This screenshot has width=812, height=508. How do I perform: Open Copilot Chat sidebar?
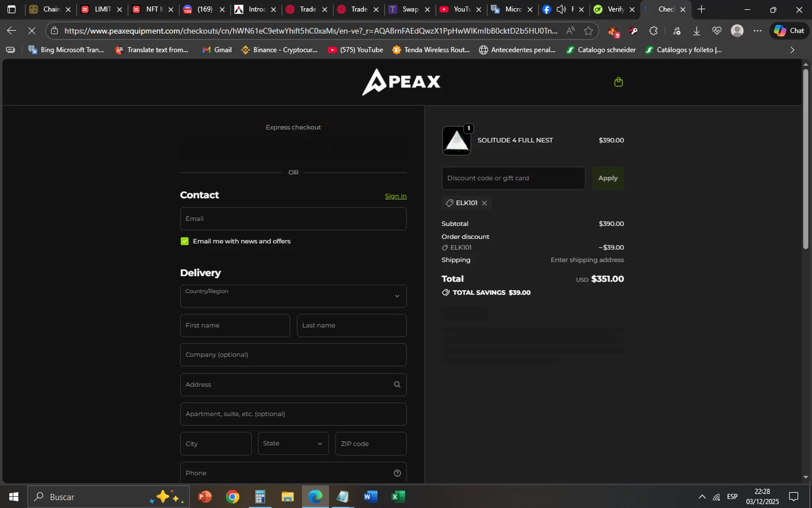click(789, 31)
